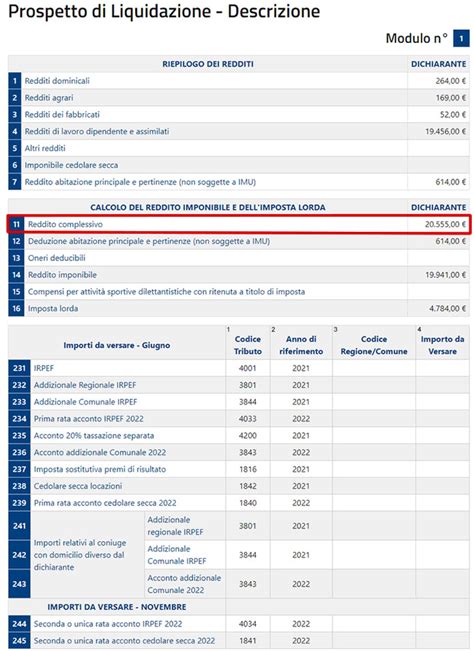Select 'Cedolare secca locazioni' label

pyautogui.click(x=78, y=486)
